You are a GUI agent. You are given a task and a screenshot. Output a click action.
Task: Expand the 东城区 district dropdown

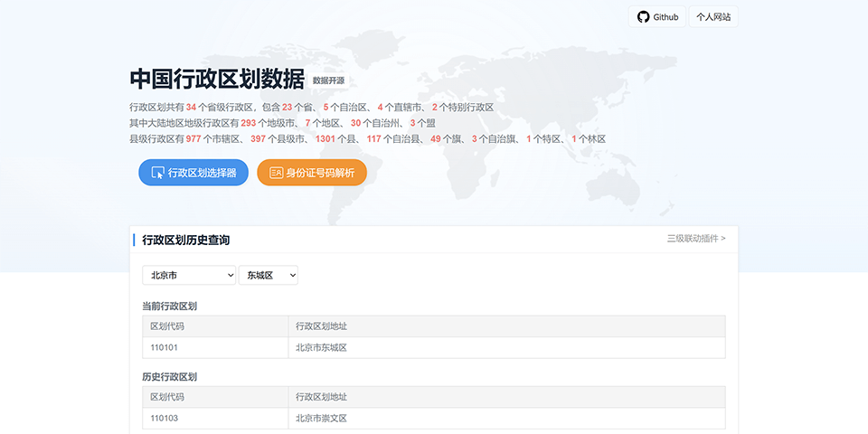pyautogui.click(x=268, y=275)
